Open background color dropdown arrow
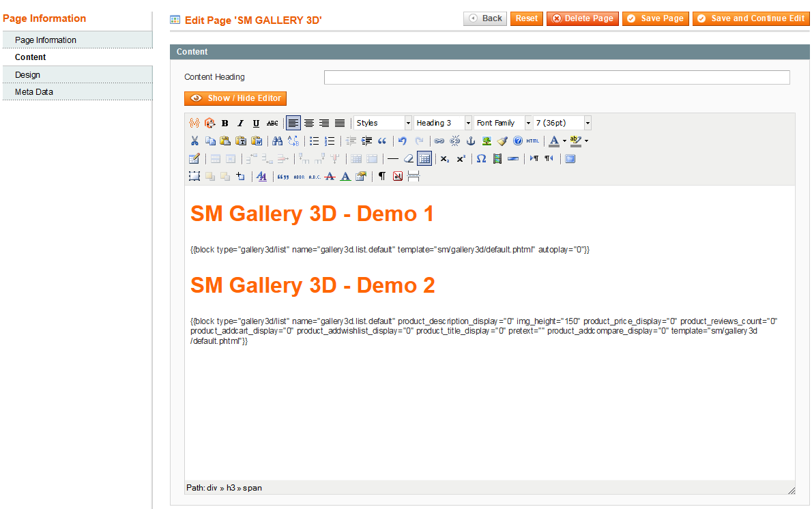The image size is (812, 509). point(586,141)
